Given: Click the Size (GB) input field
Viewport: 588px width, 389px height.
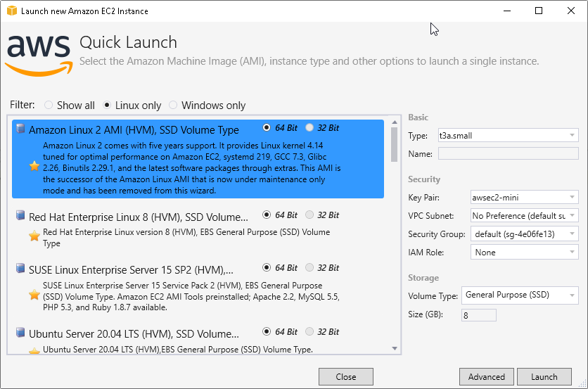Looking at the screenshot, I should (479, 315).
